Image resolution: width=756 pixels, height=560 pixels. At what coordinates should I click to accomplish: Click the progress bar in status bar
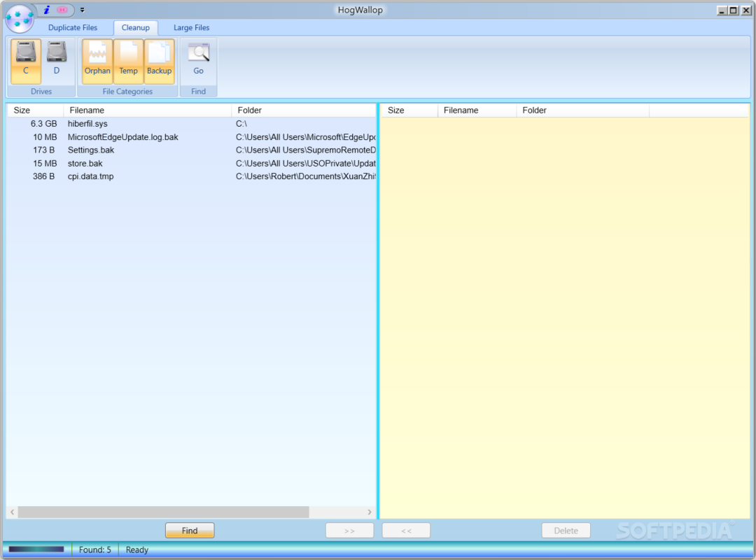point(36,549)
